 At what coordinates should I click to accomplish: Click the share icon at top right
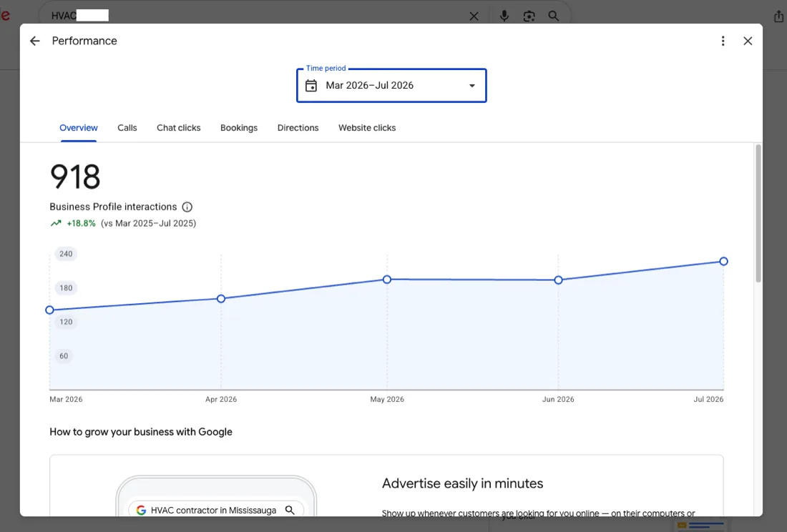tap(778, 16)
